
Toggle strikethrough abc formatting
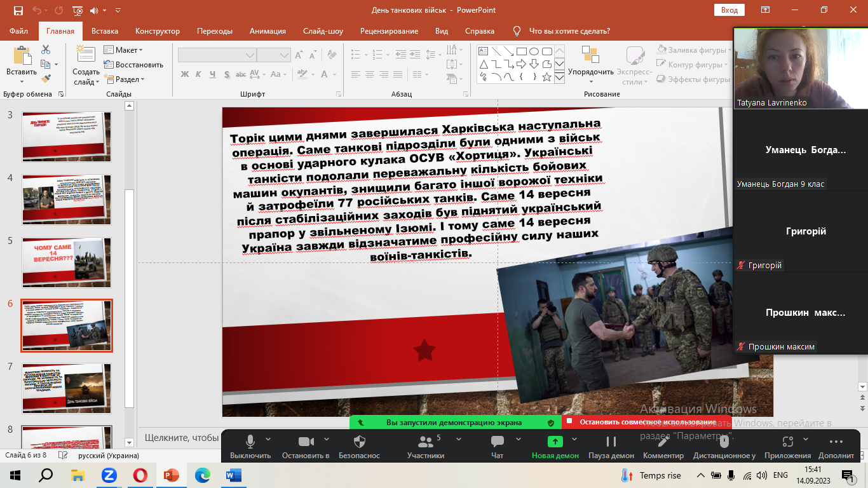pos(242,74)
